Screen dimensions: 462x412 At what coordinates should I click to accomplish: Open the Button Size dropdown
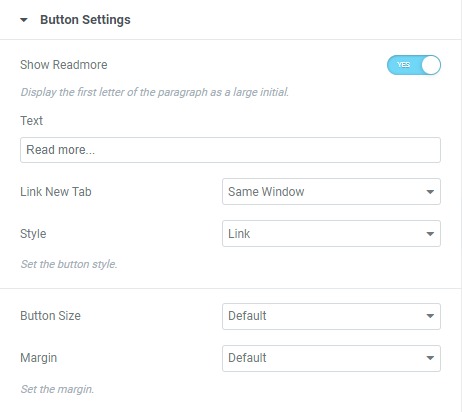click(x=331, y=316)
